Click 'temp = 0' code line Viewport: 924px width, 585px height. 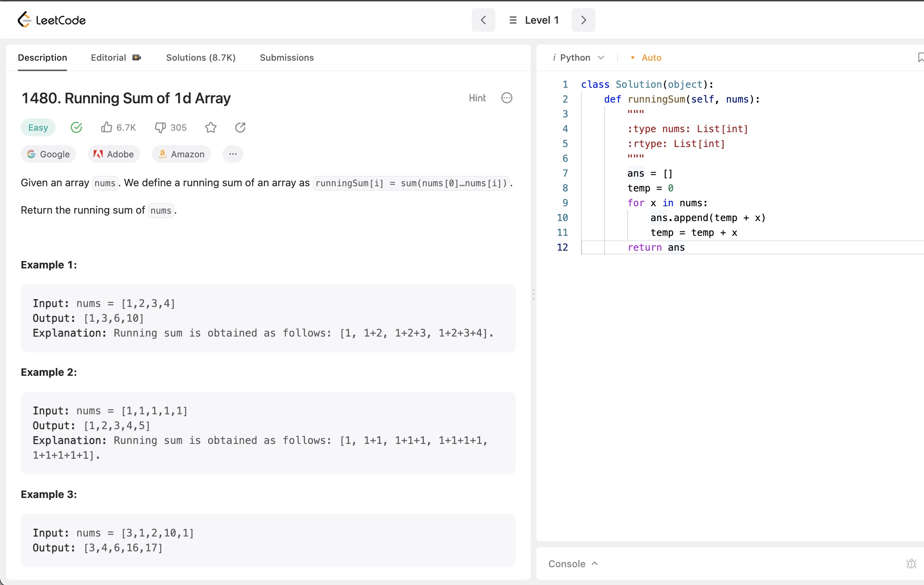[650, 188]
